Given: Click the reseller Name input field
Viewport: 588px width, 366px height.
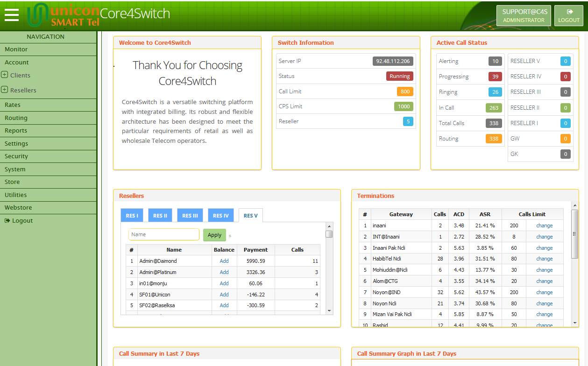Looking at the screenshot, I should [163, 234].
